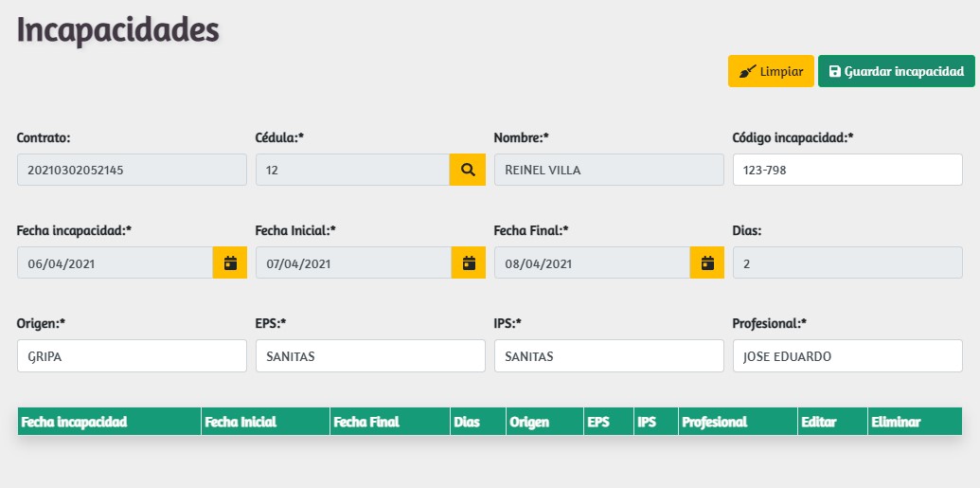Click into the IPS input field

click(609, 355)
